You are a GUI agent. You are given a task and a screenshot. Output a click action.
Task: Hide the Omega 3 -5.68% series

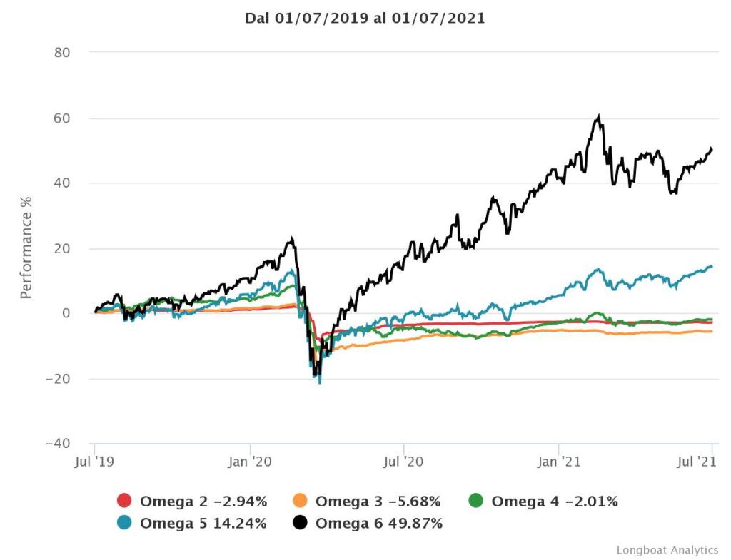click(378, 501)
